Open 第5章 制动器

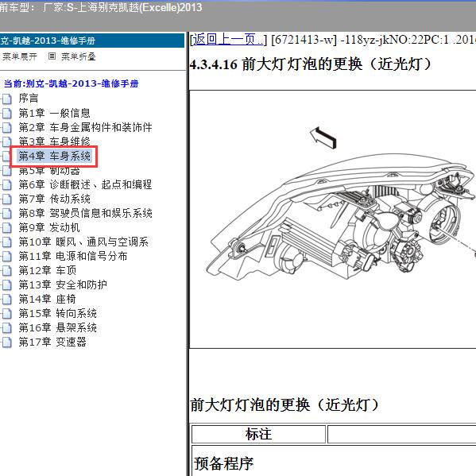[49, 171]
